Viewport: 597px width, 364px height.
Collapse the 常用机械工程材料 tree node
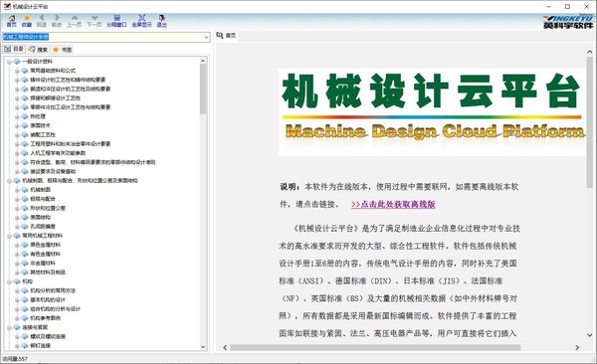(x=9, y=236)
